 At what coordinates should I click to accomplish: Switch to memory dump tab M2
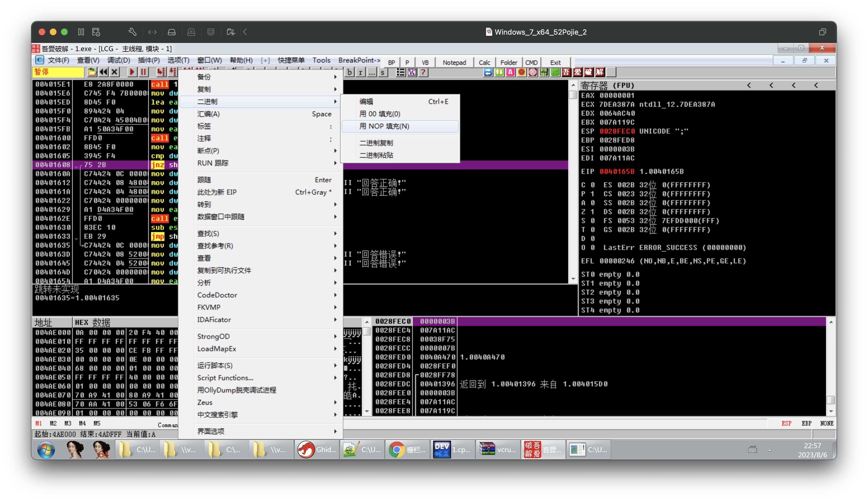tap(53, 424)
